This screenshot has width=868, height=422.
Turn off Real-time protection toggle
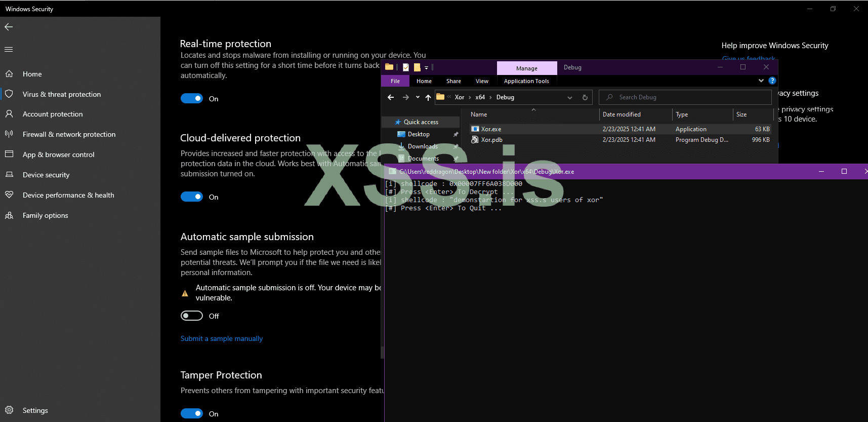[x=192, y=98]
